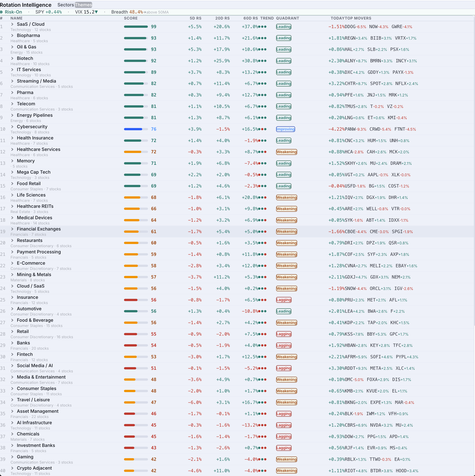The width and height of the screenshot is (475, 476).
Task: Click the DDOG top mover ticker
Action: click(350, 27)
